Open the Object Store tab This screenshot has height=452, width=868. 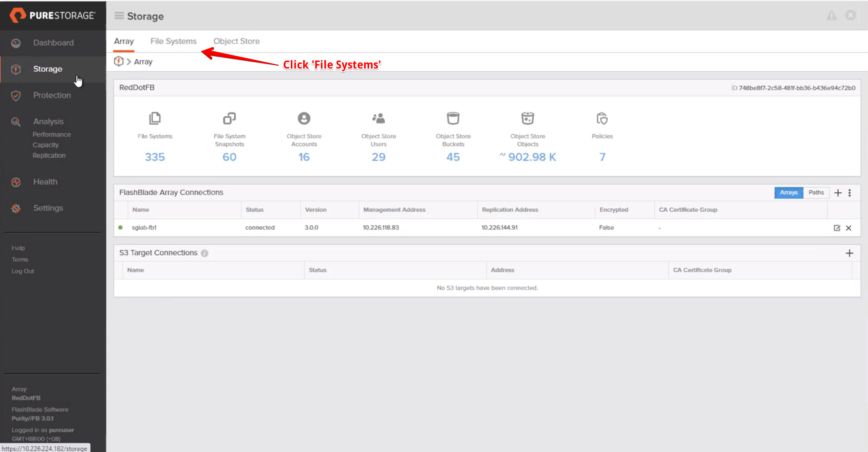pyautogui.click(x=236, y=41)
